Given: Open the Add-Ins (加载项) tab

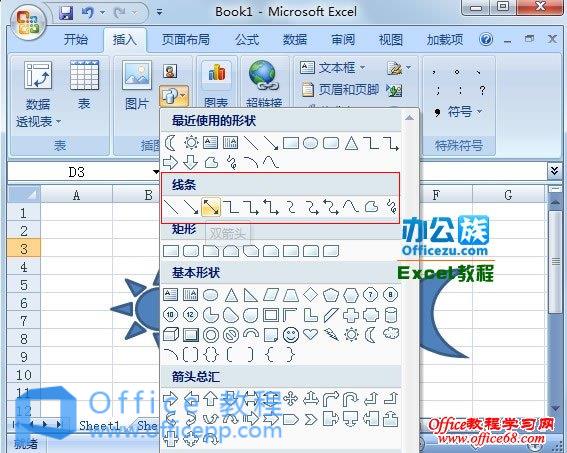Looking at the screenshot, I should click(x=444, y=39).
